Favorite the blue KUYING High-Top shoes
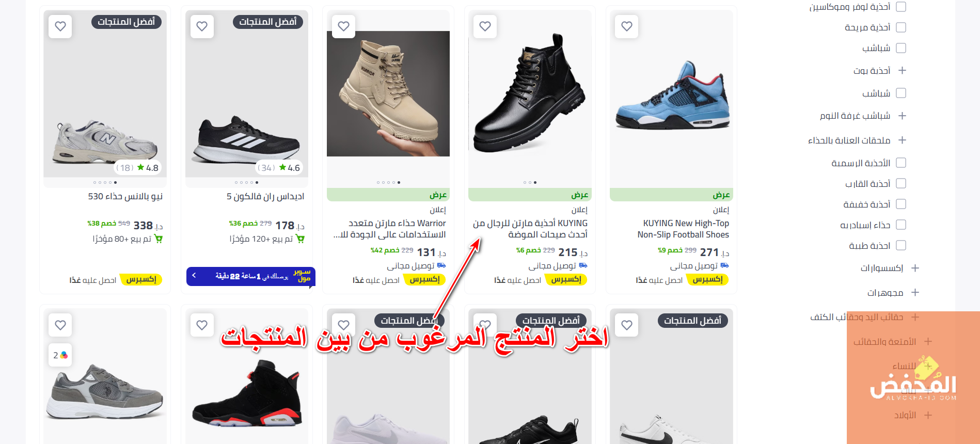This screenshot has height=444, width=980. coord(627,26)
